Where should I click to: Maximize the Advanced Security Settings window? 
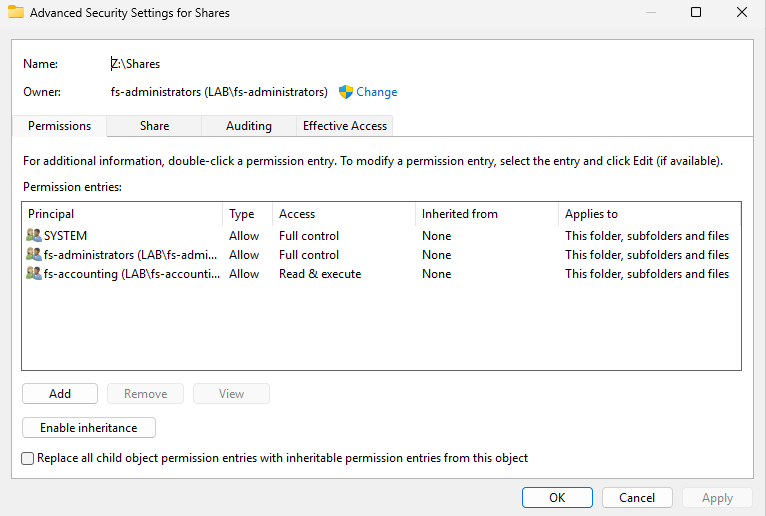click(696, 13)
